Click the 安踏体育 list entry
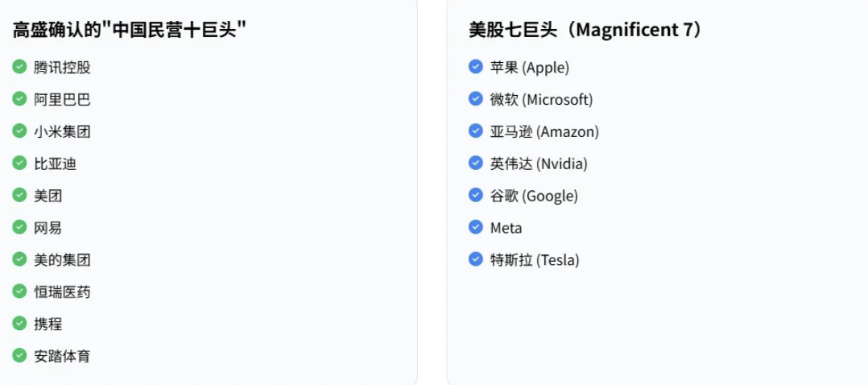868x385 pixels. pos(62,356)
